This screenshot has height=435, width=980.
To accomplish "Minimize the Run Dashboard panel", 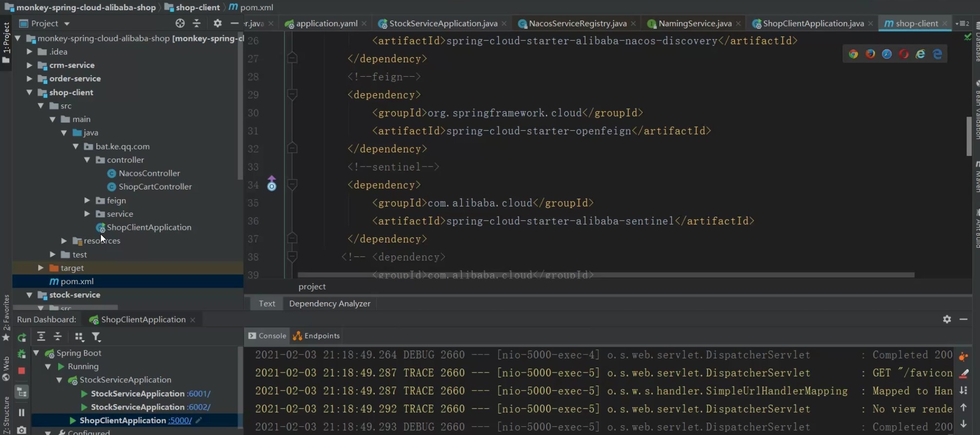I will pos(963,319).
